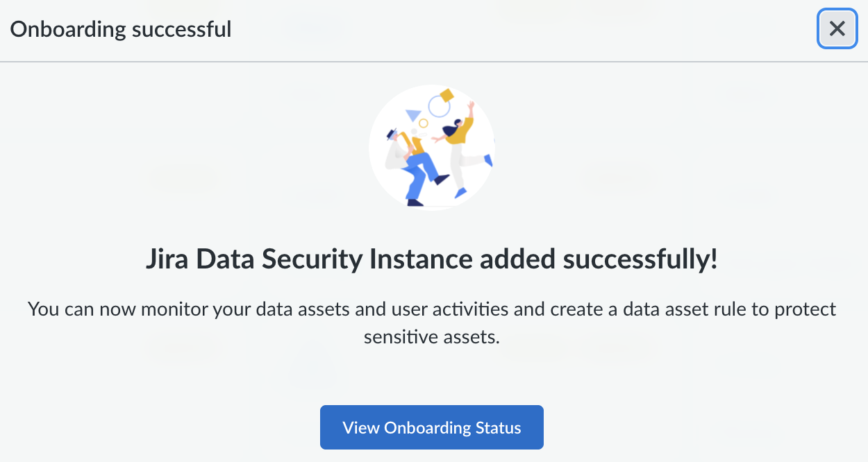Screen dimensions: 868x462
Task: Click the word "Data" in the heading
Action: click(222, 260)
